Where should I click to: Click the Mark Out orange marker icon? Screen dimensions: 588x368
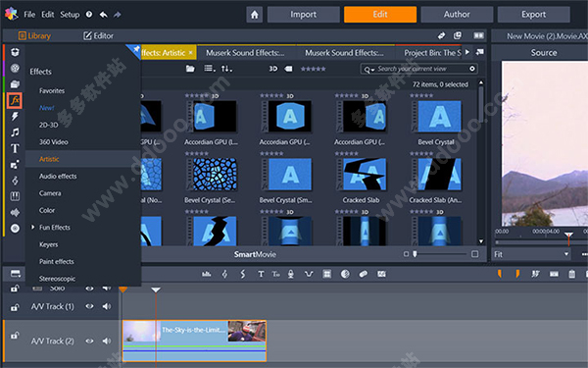point(517,274)
